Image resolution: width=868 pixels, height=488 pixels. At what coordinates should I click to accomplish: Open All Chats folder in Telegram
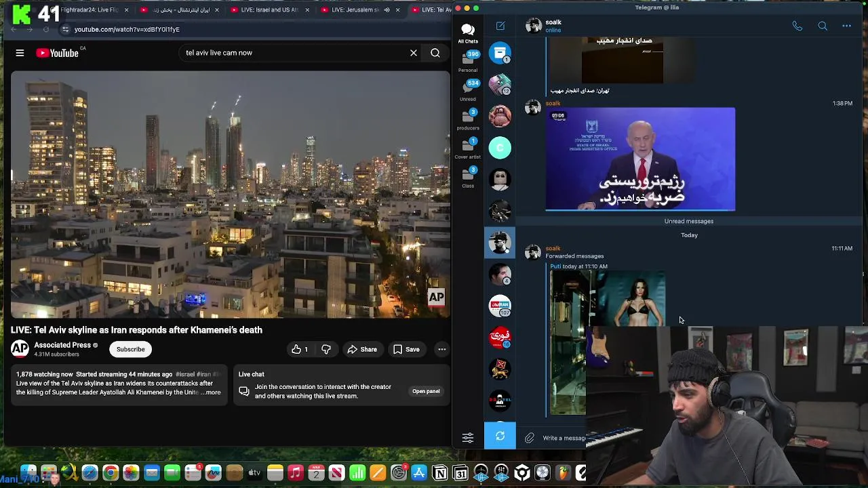click(x=468, y=33)
